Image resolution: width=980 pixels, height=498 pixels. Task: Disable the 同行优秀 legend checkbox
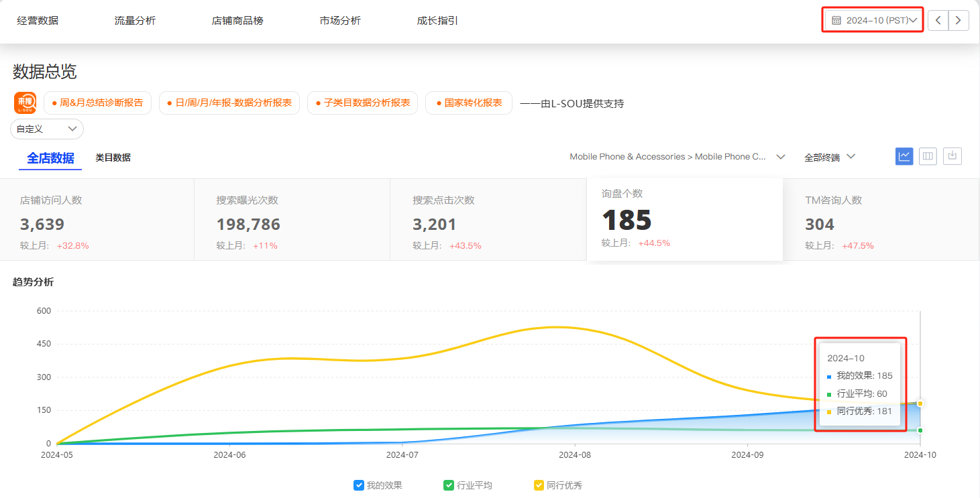pos(539,485)
